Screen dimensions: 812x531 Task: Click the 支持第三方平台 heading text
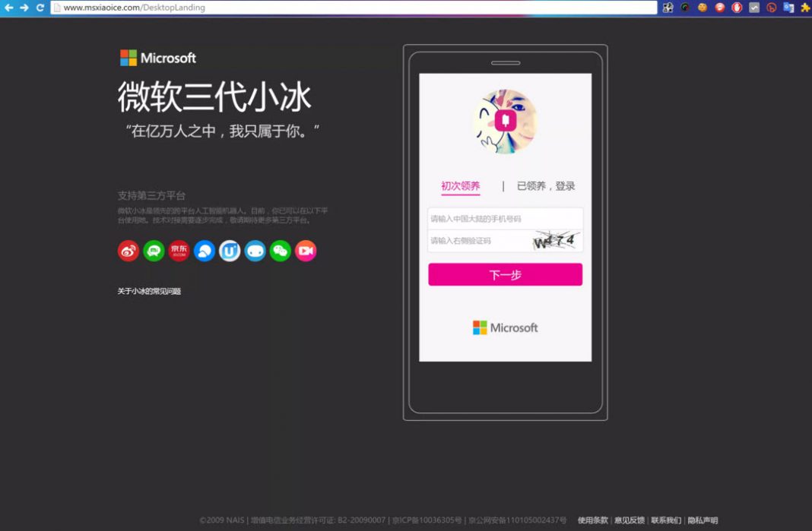point(151,196)
